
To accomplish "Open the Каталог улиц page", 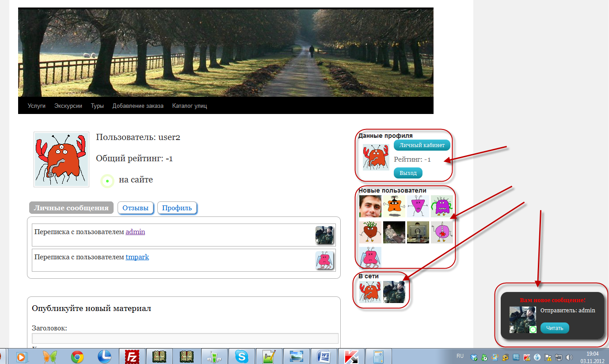I will pyautogui.click(x=190, y=106).
